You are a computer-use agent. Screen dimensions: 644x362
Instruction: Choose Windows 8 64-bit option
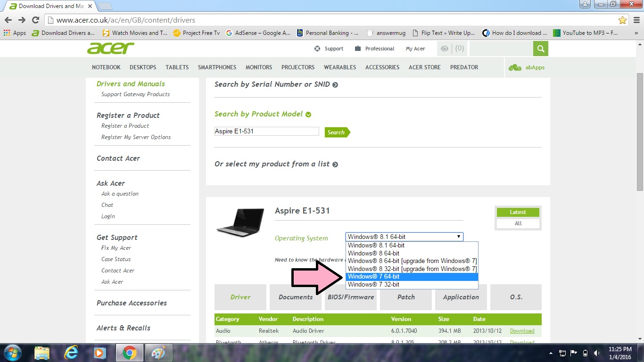[x=412, y=253]
